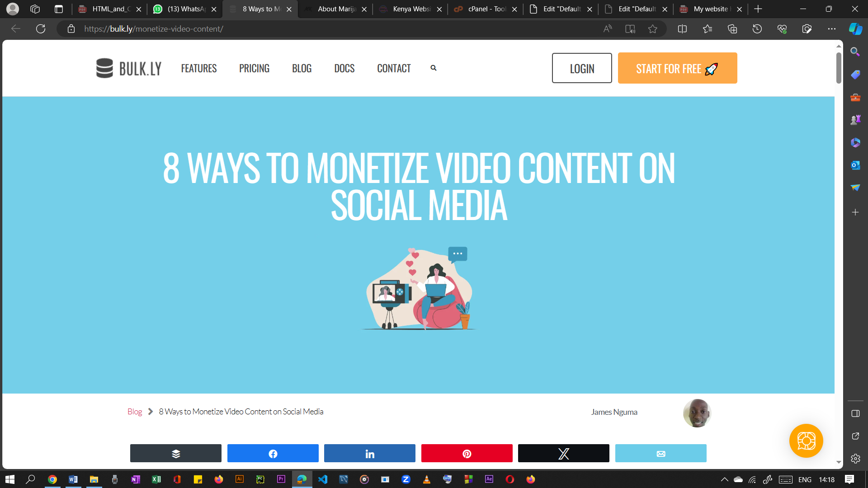This screenshot has width=868, height=488.
Task: Close the 8 Ways to M tab
Action: click(x=289, y=9)
